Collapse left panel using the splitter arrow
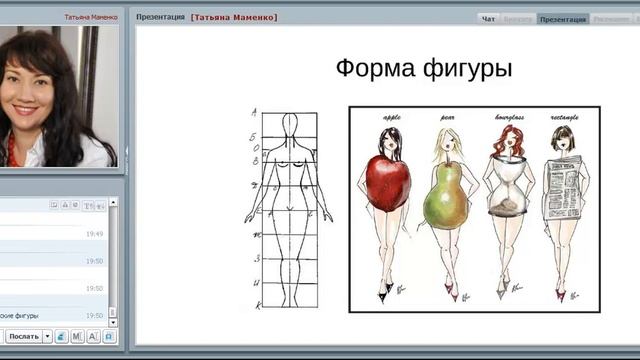 (x=127, y=159)
